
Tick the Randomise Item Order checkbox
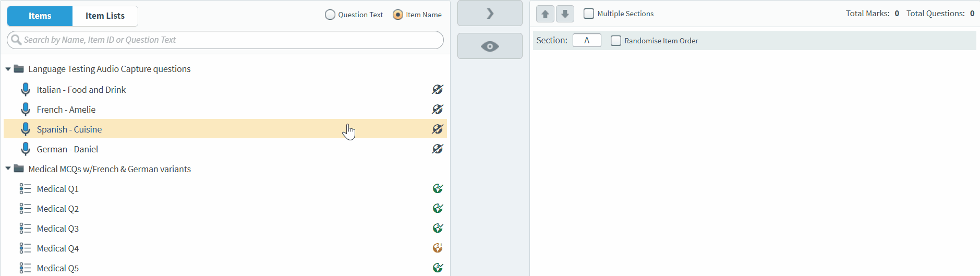616,41
